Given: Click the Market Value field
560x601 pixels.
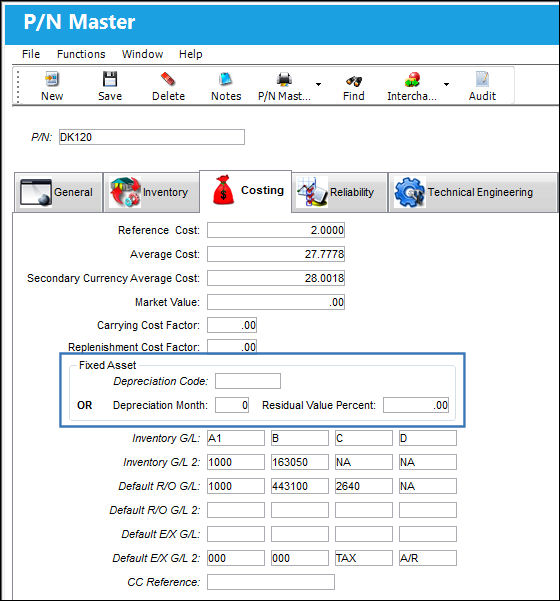Looking at the screenshot, I should click(x=276, y=302).
